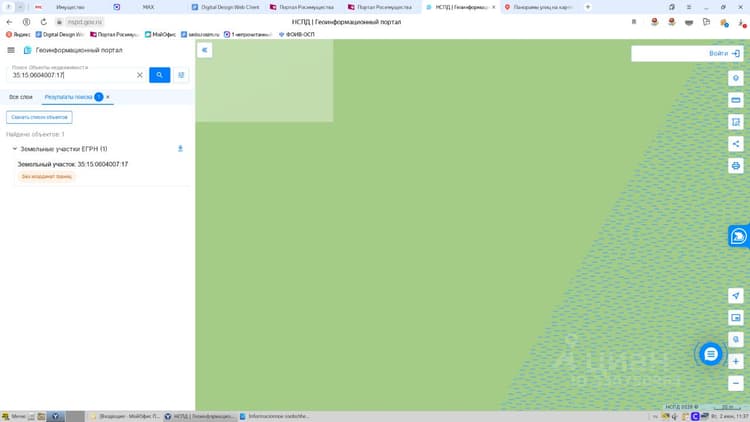Open the map share tool

click(736, 144)
